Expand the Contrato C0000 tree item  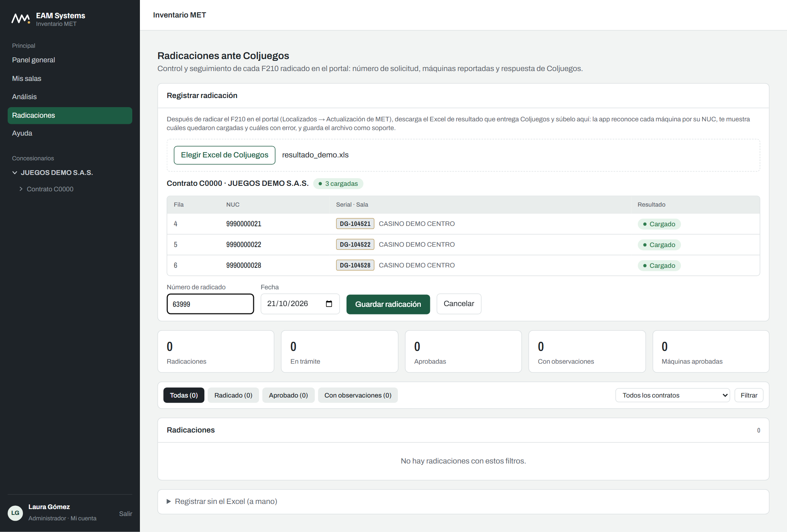pyautogui.click(x=21, y=189)
